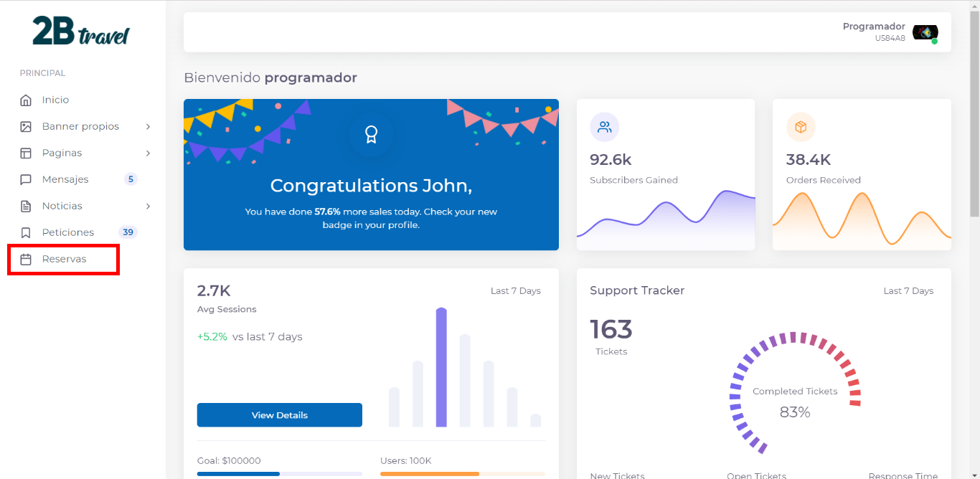Click the Orders Received package icon
The height and width of the screenshot is (479, 980).
point(801,128)
